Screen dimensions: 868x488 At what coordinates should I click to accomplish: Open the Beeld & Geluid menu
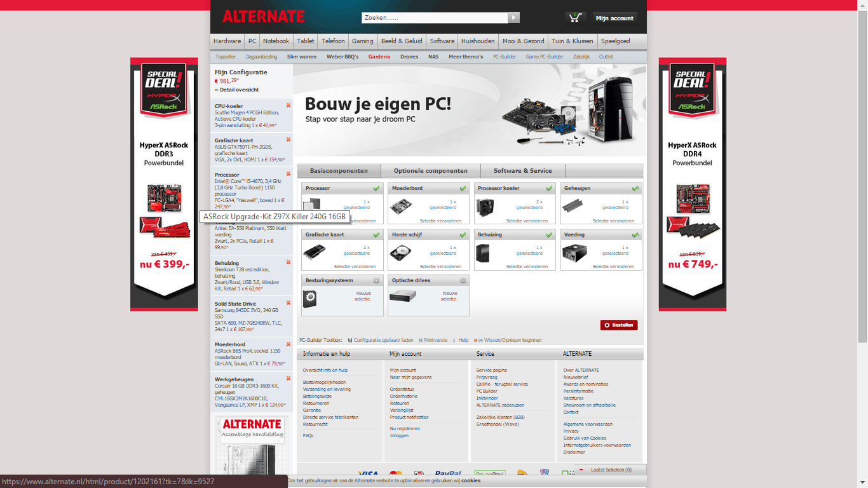point(402,41)
